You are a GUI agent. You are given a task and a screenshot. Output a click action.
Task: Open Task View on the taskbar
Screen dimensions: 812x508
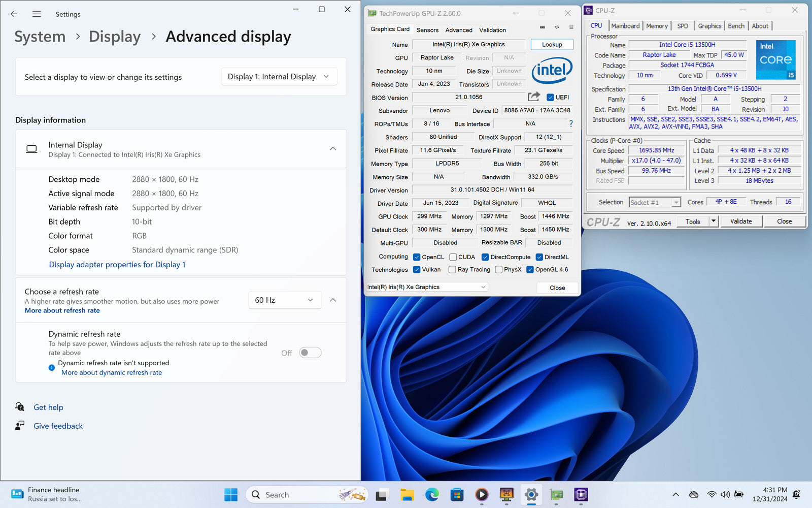coord(382,494)
